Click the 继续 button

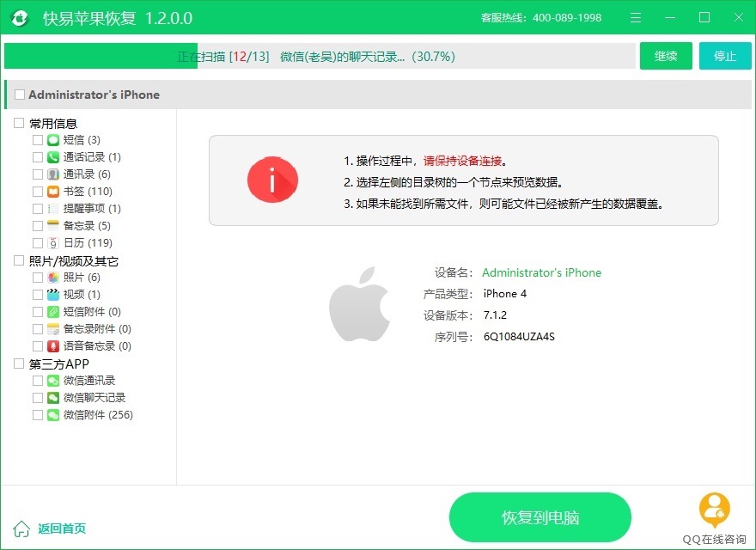tap(666, 56)
